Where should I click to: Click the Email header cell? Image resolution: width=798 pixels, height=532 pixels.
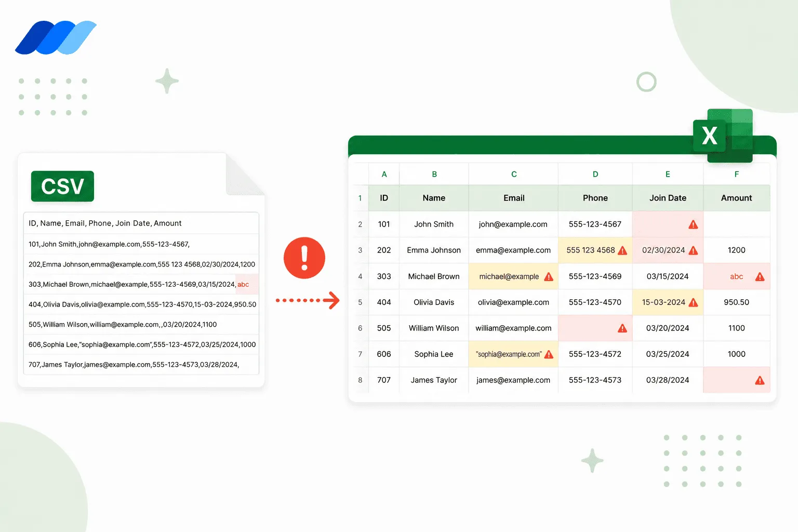click(513, 198)
